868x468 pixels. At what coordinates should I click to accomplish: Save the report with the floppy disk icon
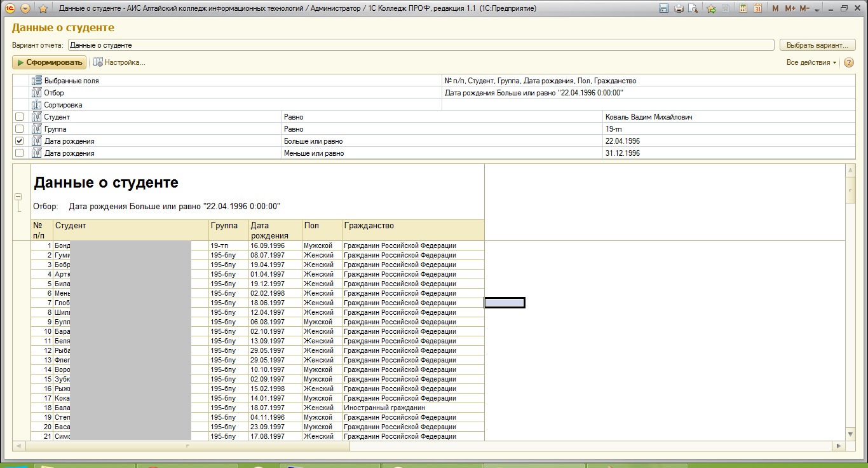pyautogui.click(x=664, y=8)
